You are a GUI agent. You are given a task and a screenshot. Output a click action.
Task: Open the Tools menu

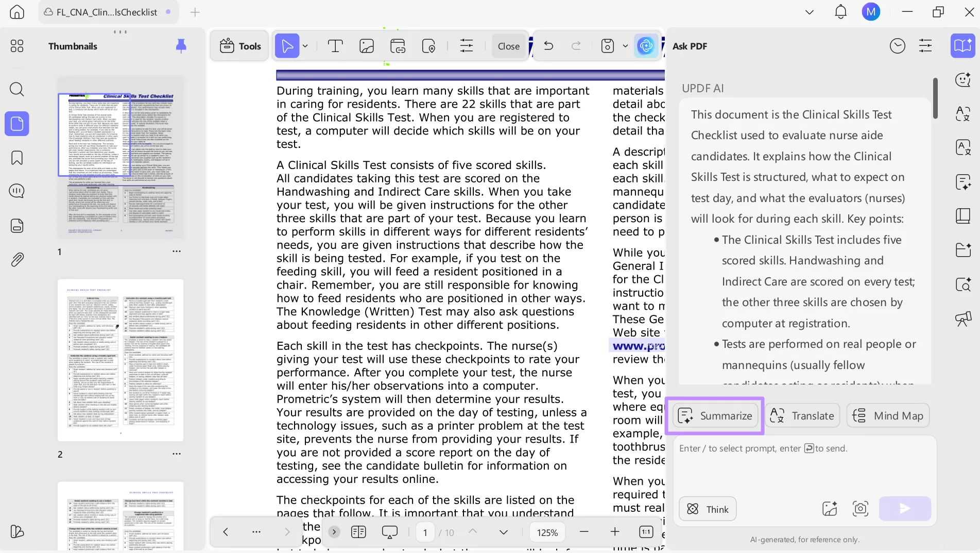point(239,46)
